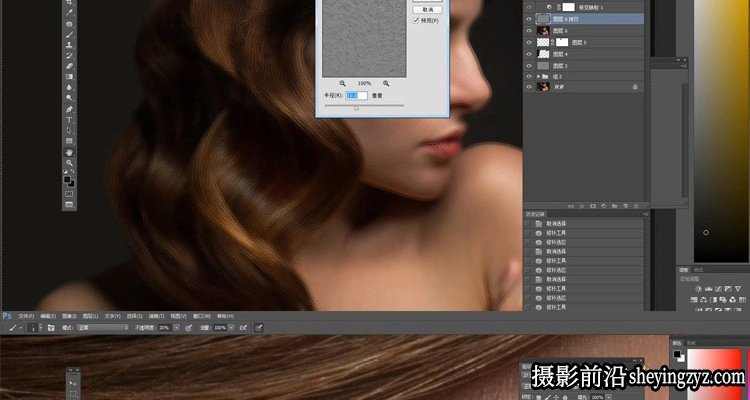Select the Blur (water drop) tool
The height and width of the screenshot is (400, 750).
[x=69, y=88]
